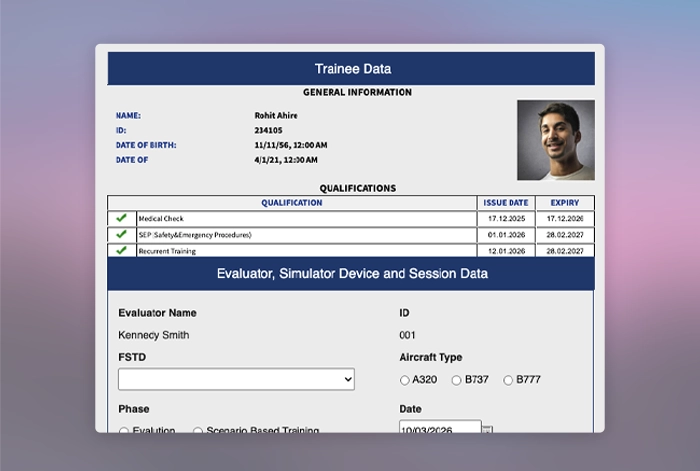Image resolution: width=700 pixels, height=471 pixels.
Task: Click issue date 12.01.2026
Action: coord(506,251)
